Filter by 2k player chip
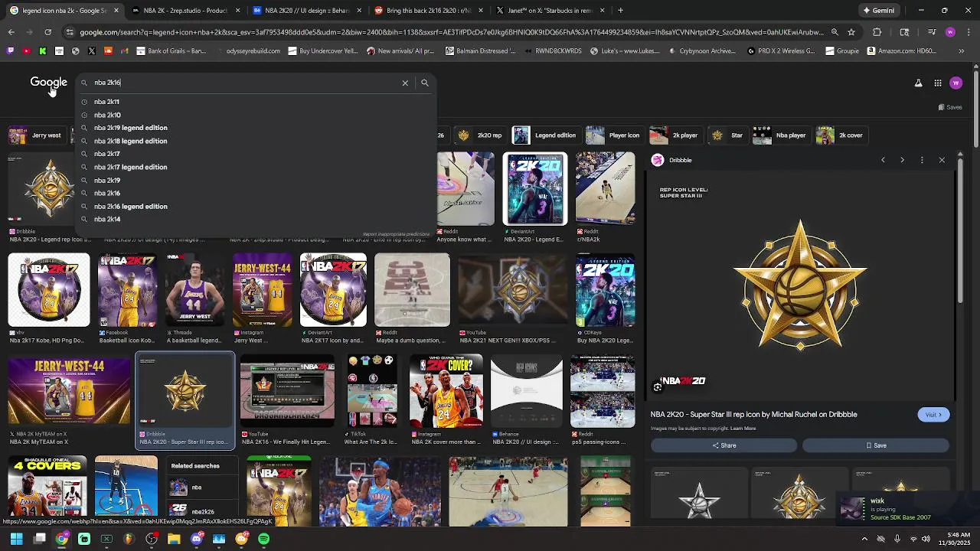Viewport: 980px width, 551px height. (x=675, y=135)
